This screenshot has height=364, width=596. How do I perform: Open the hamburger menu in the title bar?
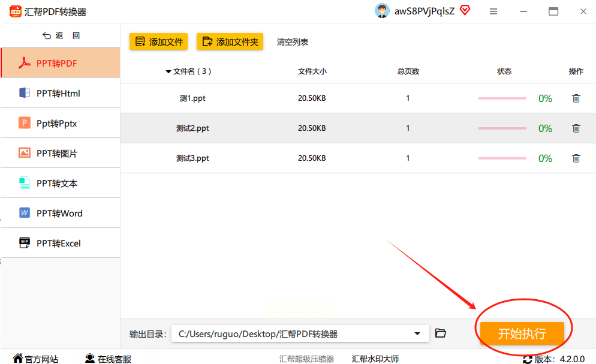[x=493, y=11]
